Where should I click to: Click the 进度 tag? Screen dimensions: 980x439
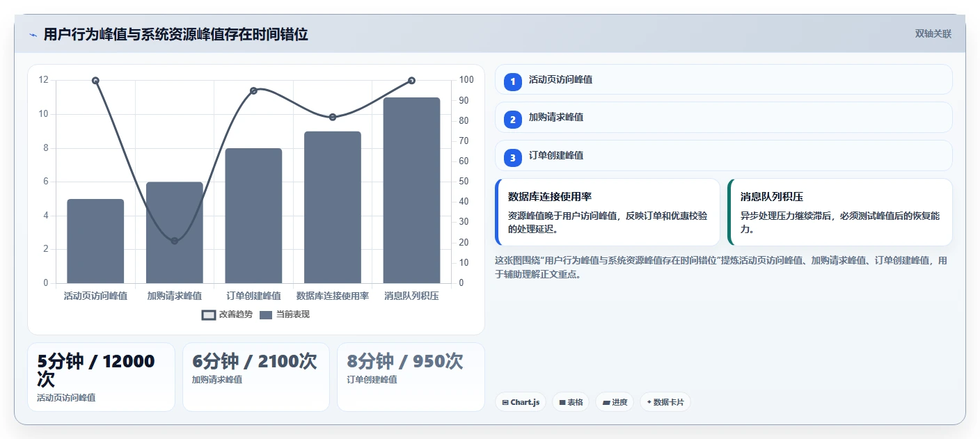pyautogui.click(x=615, y=402)
